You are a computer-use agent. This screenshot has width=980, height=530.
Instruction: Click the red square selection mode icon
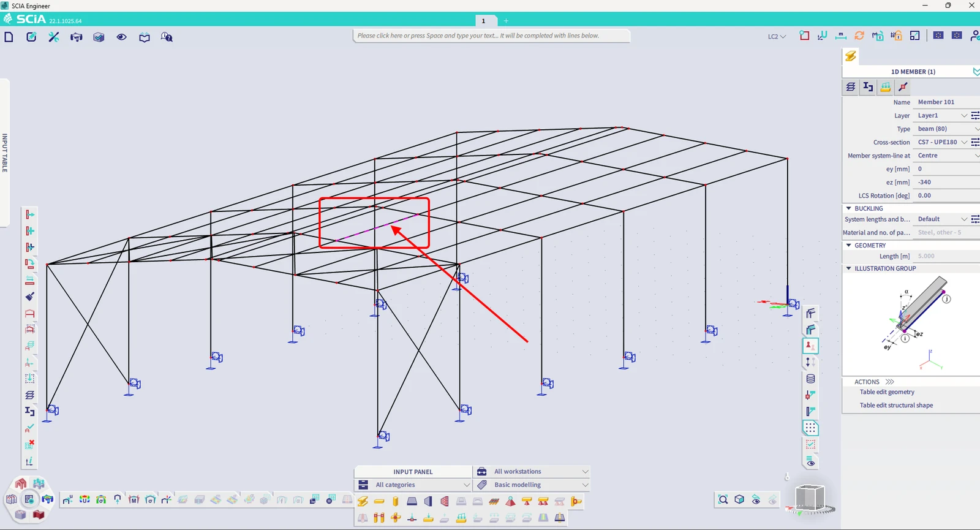coord(804,36)
